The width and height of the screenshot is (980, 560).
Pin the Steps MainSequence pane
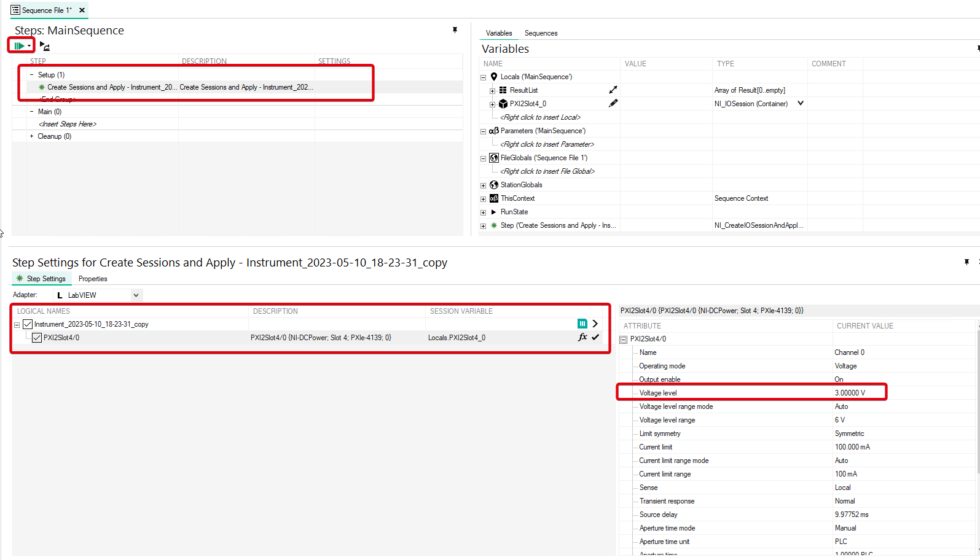[455, 30]
